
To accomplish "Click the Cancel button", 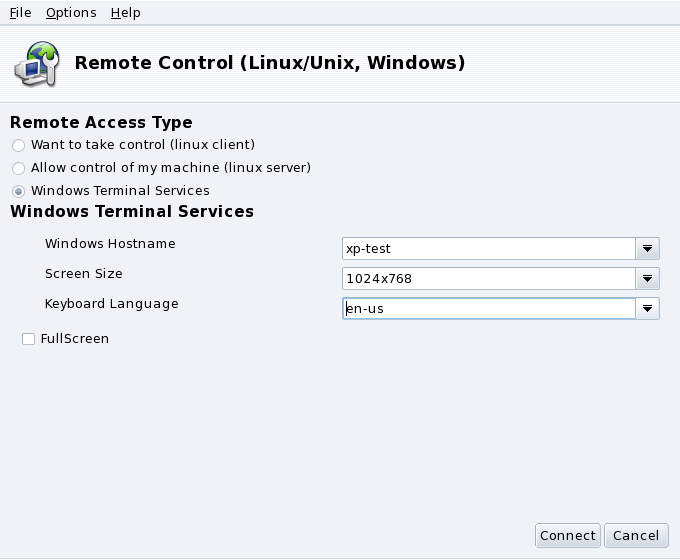I will tap(636, 535).
